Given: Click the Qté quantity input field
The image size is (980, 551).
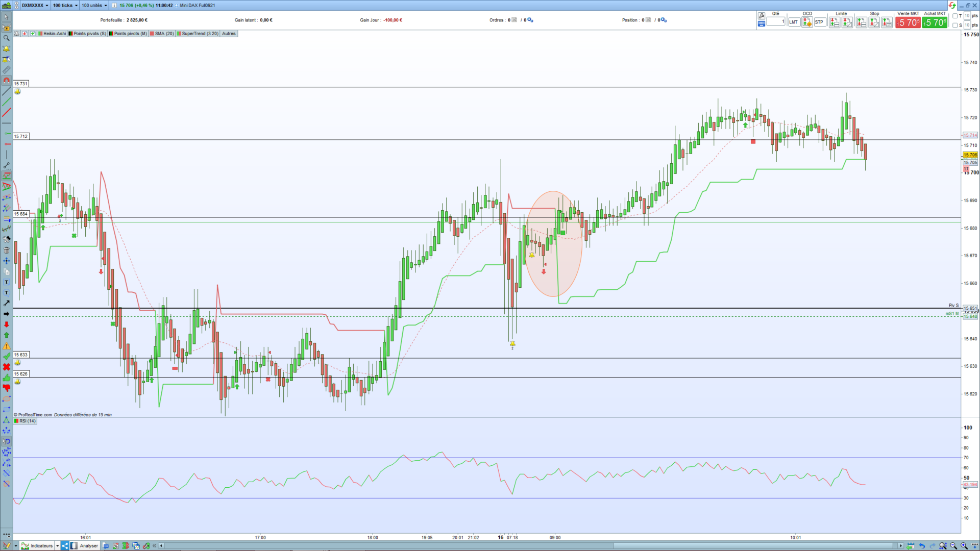Looking at the screenshot, I should point(776,22).
